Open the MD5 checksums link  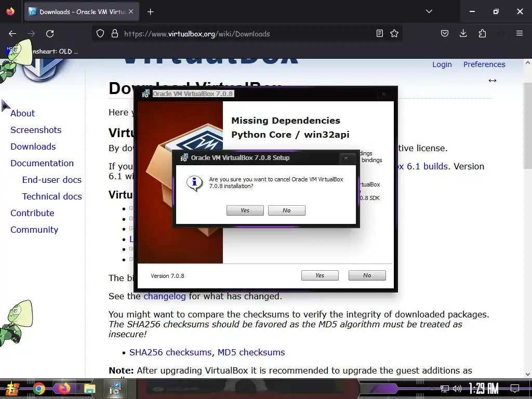pos(251,352)
